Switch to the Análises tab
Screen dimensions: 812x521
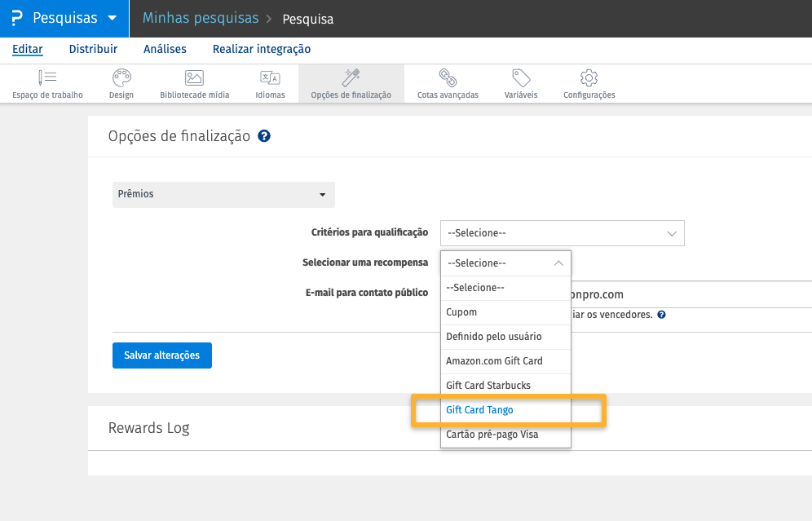tap(165, 49)
